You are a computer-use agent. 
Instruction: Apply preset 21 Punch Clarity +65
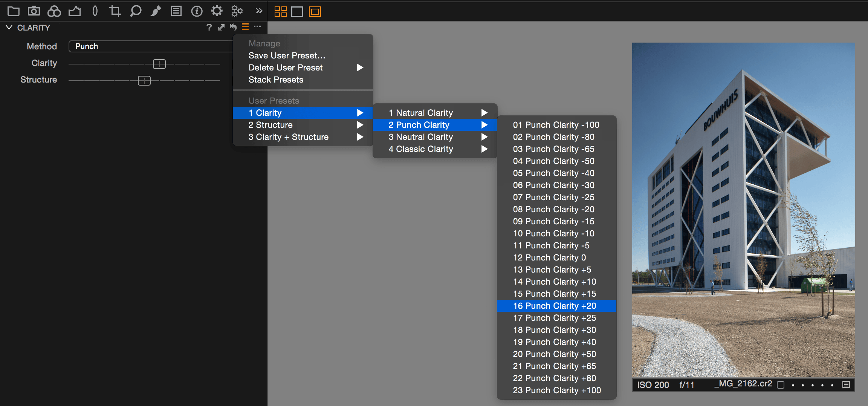(557, 366)
